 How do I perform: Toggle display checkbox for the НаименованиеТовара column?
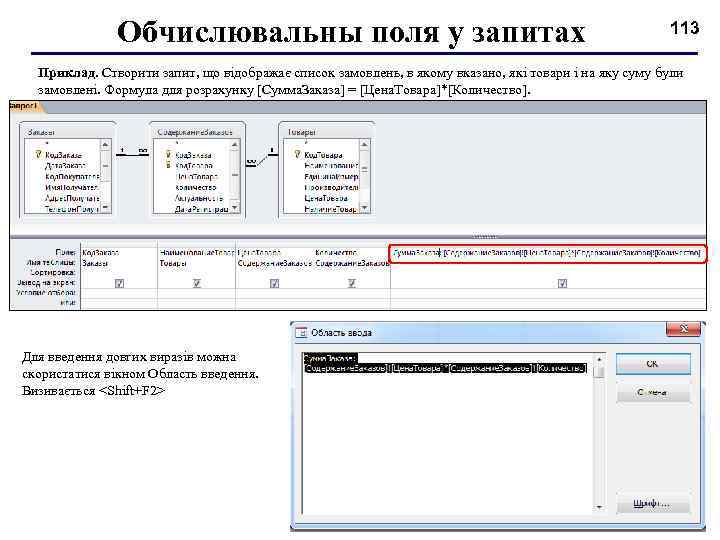point(197,283)
